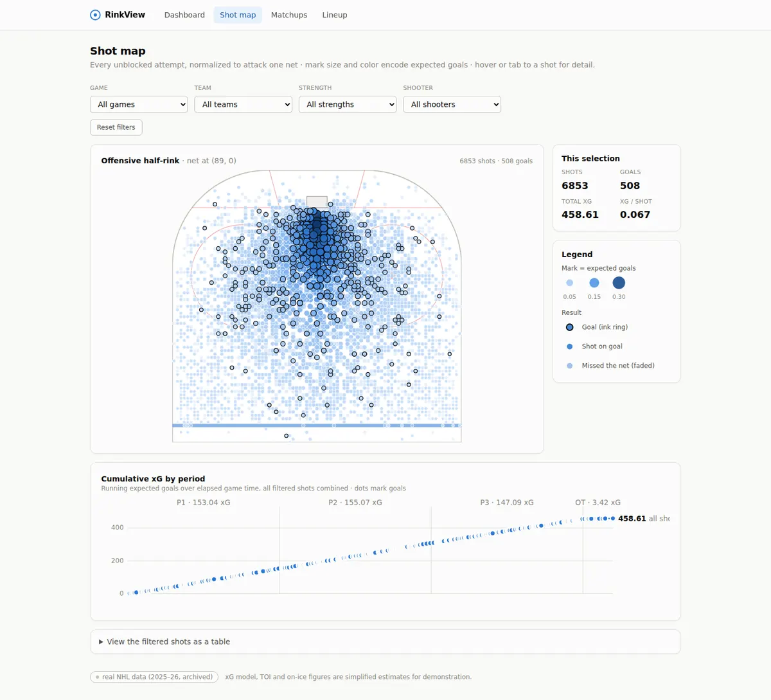Click the 'P1 · 153.04 xG' period label
Image resolution: width=771 pixels, height=700 pixels.
tap(203, 503)
